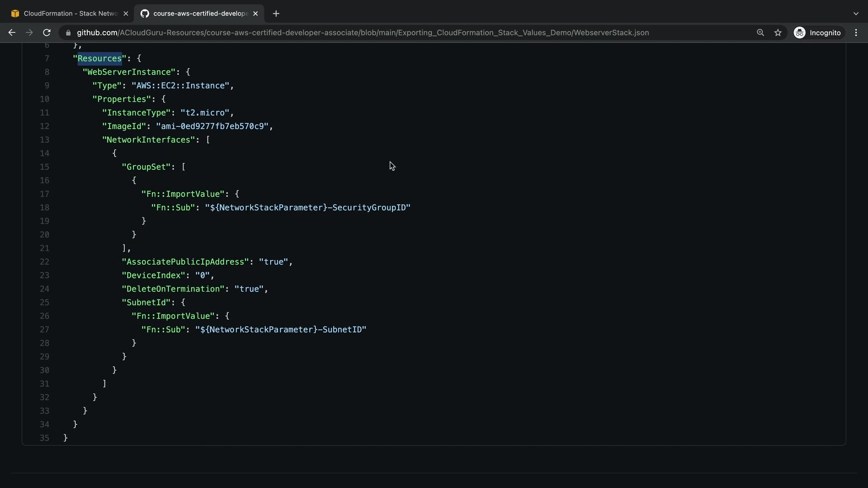Screen dimensions: 868x488
Task: Switch to the CloudFormation Stack tab
Action: [x=68, y=14]
